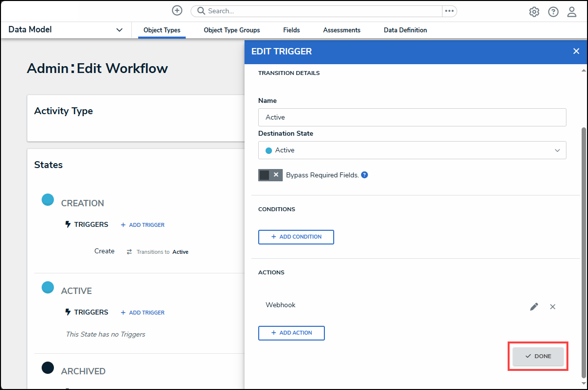Click the search magnifier icon
The image size is (588, 390).
click(x=201, y=11)
